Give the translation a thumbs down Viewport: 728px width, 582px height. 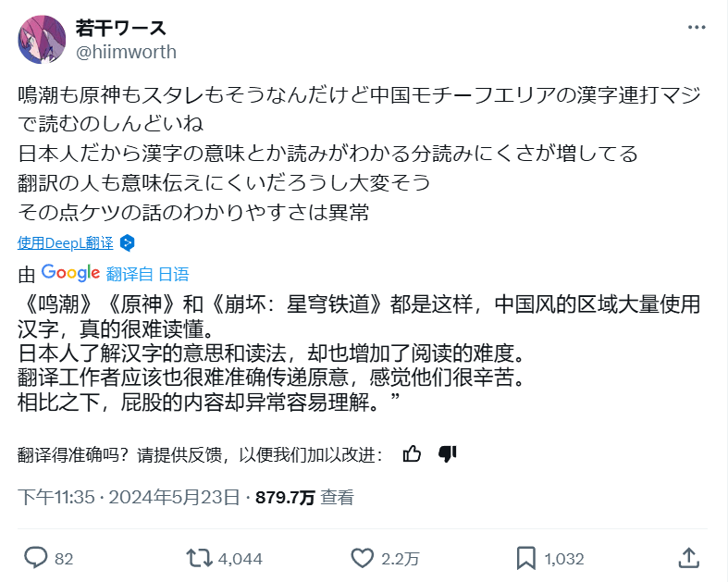[448, 453]
